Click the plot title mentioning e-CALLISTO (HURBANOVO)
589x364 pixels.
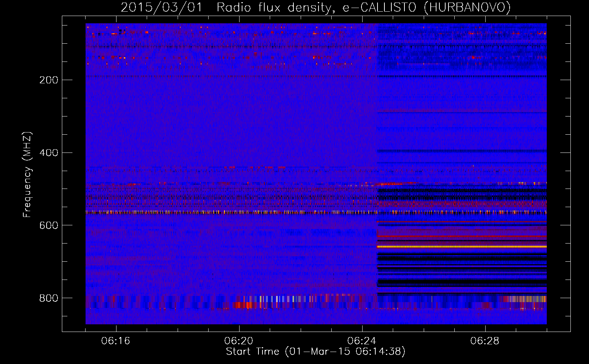tap(316, 8)
